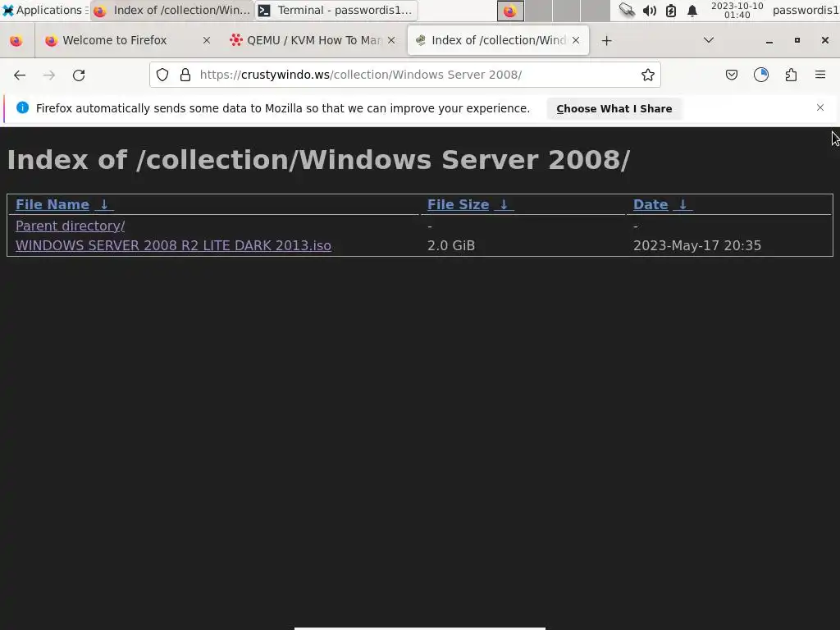Select the Index of /collection/Wind tab

point(498,40)
